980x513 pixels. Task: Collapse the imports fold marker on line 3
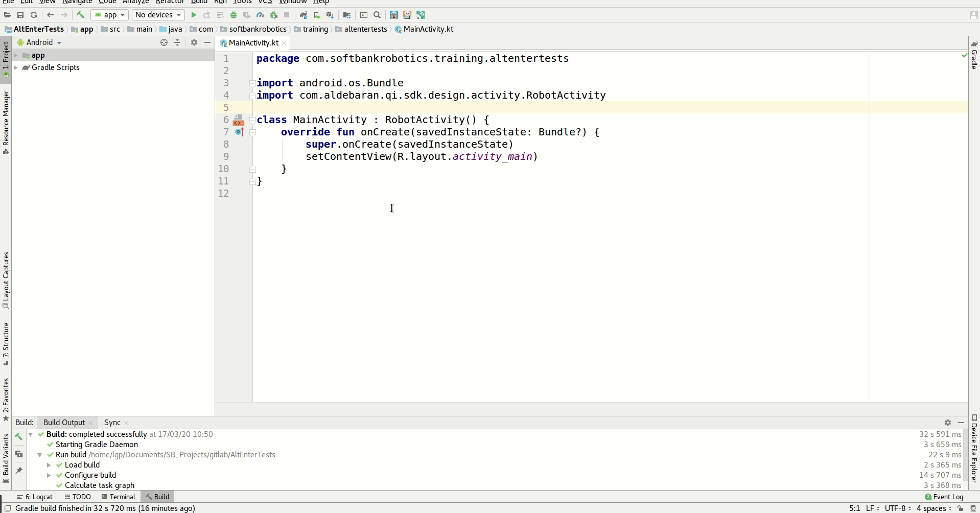point(252,83)
